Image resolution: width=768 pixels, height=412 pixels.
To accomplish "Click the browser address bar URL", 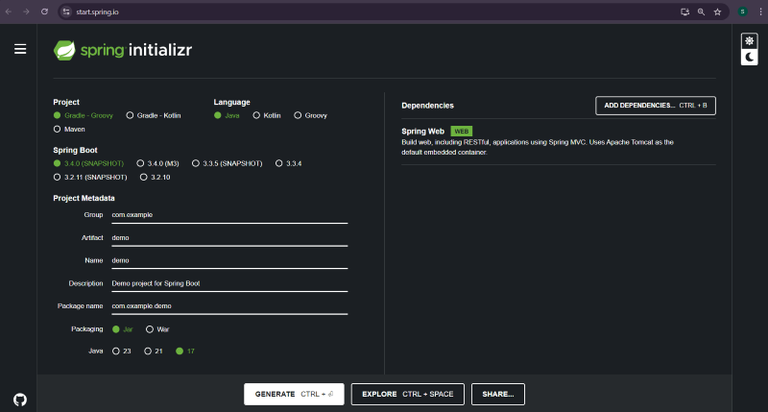I will point(97,12).
